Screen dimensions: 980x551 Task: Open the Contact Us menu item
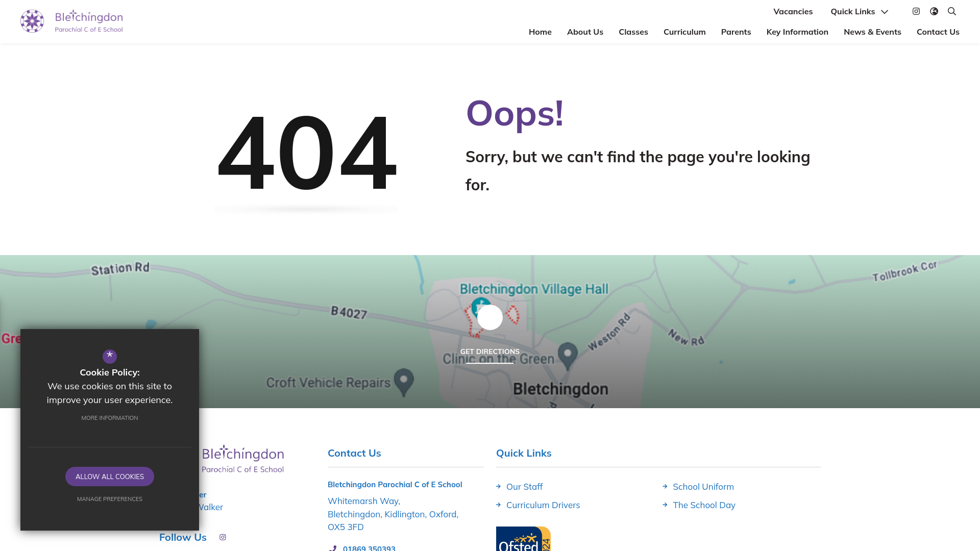click(938, 32)
